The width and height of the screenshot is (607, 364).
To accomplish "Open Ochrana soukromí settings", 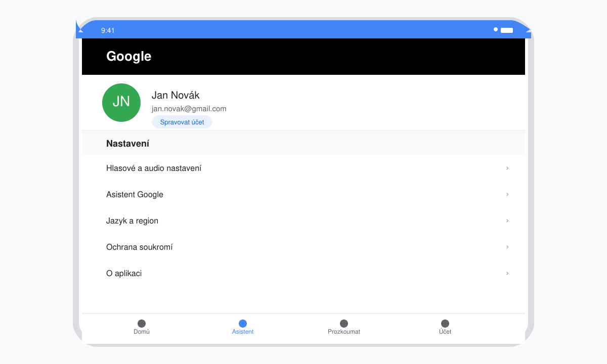I will [x=303, y=247].
